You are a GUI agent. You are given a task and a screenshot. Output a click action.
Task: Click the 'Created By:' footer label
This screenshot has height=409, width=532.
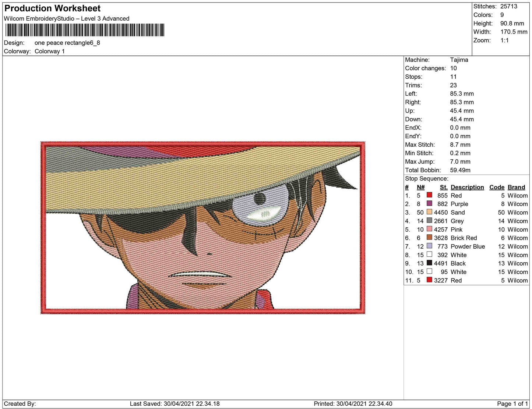pyautogui.click(x=20, y=403)
